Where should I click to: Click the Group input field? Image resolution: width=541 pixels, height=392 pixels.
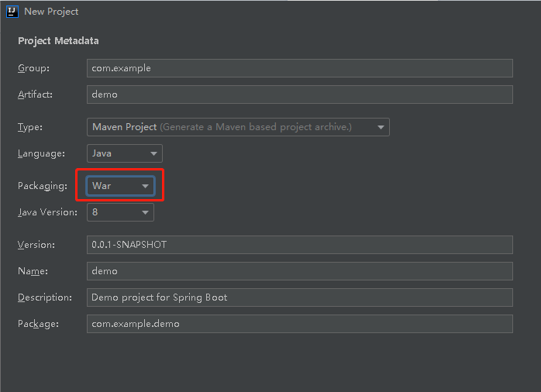(299, 68)
